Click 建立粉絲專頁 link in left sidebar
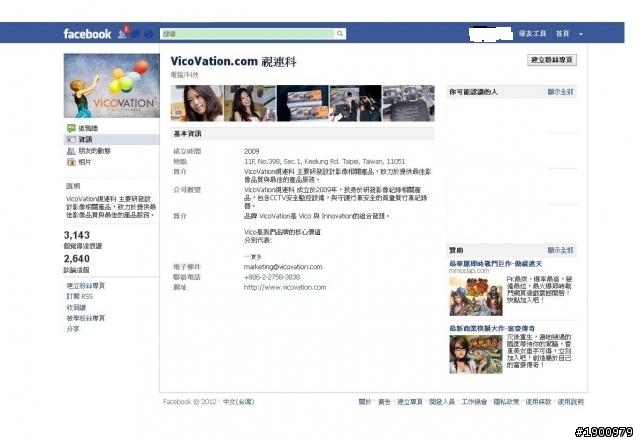The image size is (640, 440). tap(86, 286)
